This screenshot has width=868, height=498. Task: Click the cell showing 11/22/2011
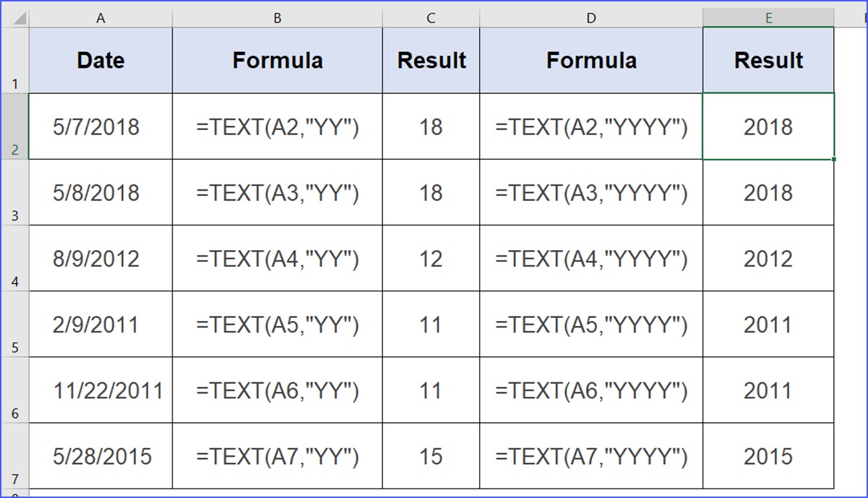coord(100,391)
